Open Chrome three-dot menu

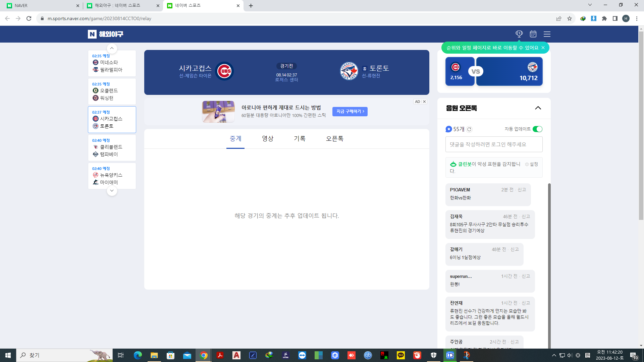point(637,18)
